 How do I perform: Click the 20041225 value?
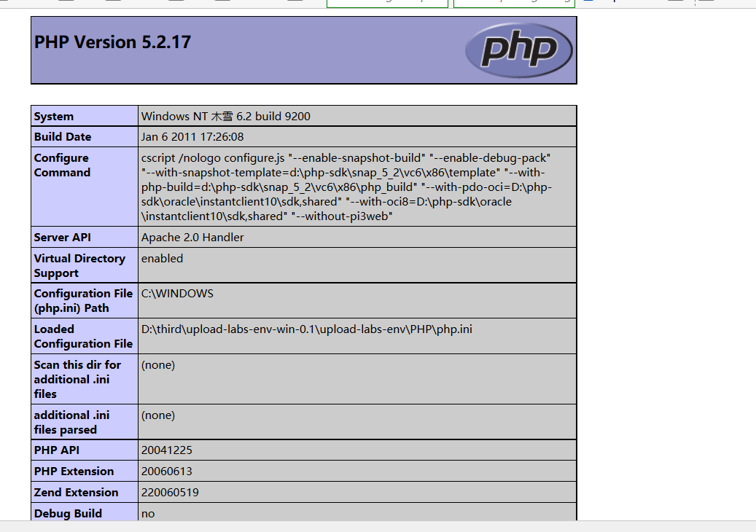point(166,450)
